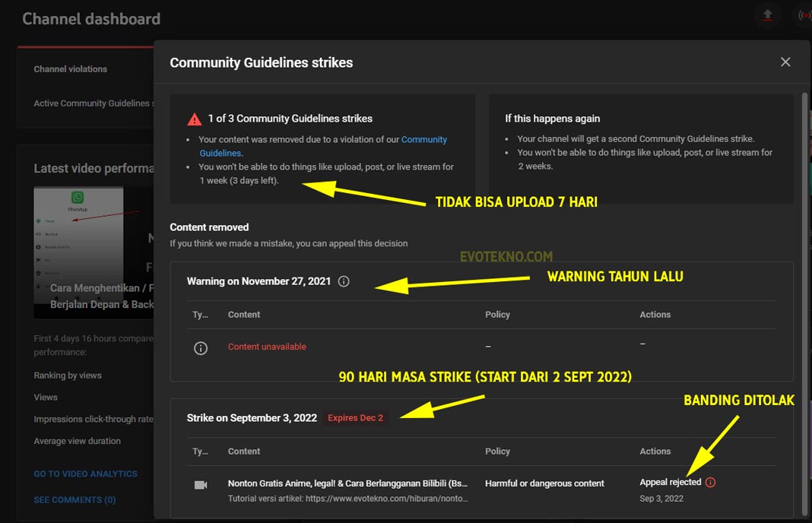Click the go live icon

pyautogui.click(x=803, y=16)
